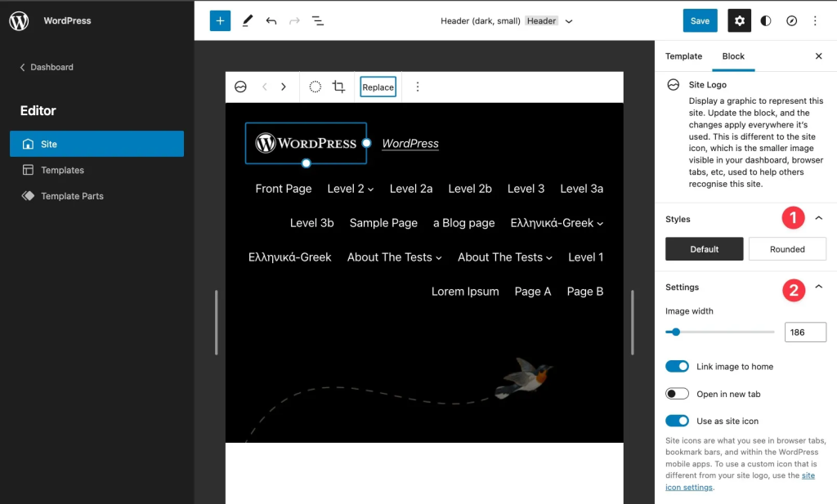Toggle Link image to home
The width and height of the screenshot is (837, 504).
(x=677, y=367)
